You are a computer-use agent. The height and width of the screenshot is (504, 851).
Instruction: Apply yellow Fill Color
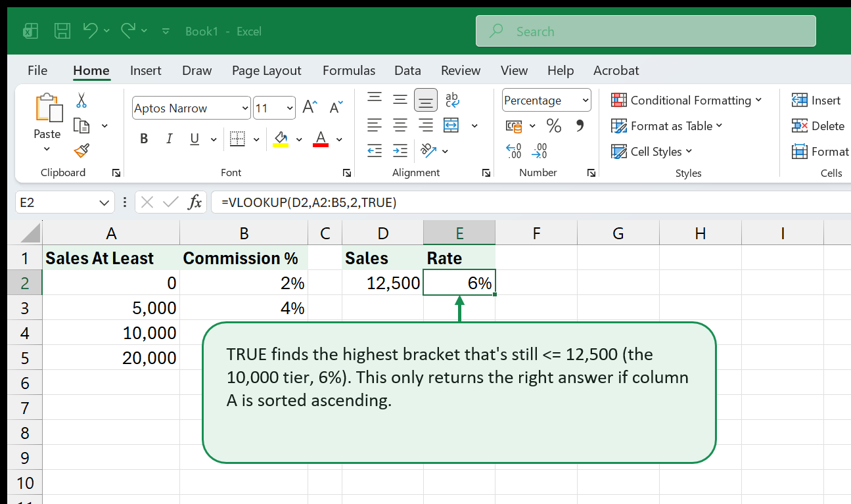pos(281,139)
